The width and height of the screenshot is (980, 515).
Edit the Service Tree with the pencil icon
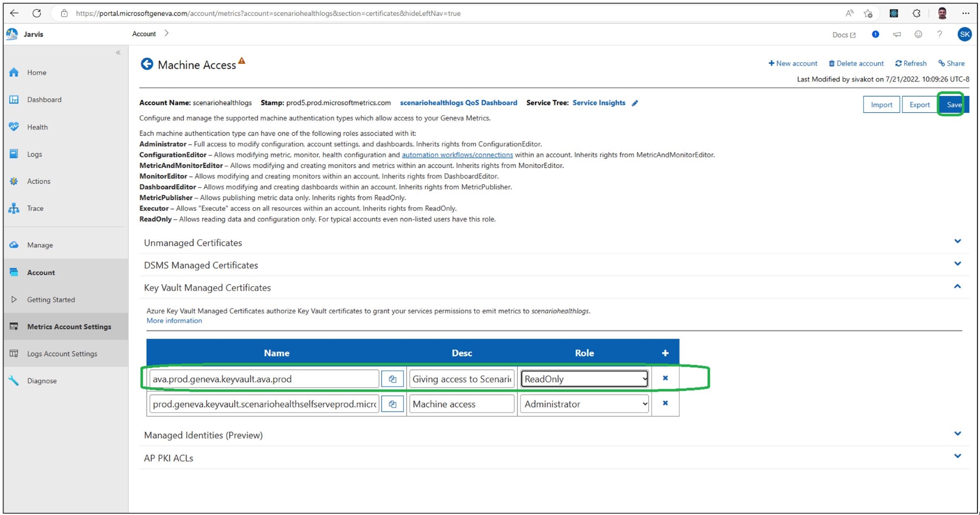[635, 103]
